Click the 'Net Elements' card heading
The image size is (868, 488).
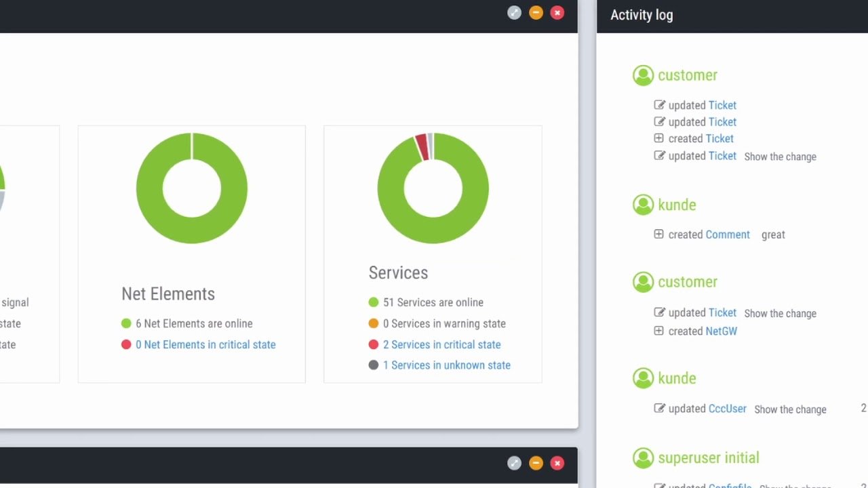tap(168, 293)
